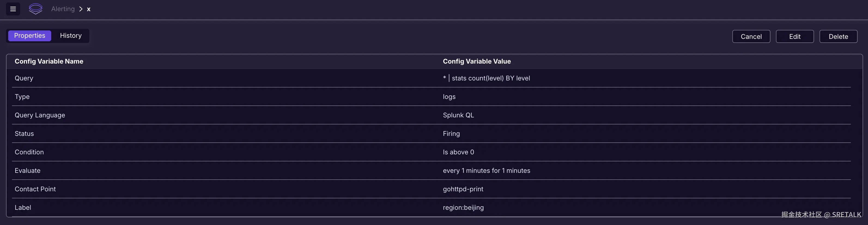Select the Query row label

[24, 78]
